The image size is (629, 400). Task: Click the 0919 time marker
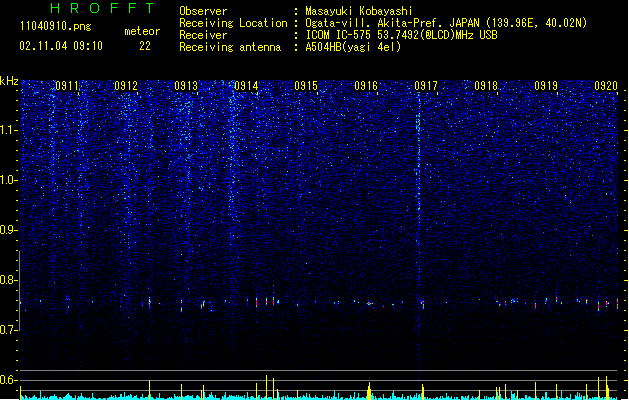pyautogui.click(x=546, y=86)
